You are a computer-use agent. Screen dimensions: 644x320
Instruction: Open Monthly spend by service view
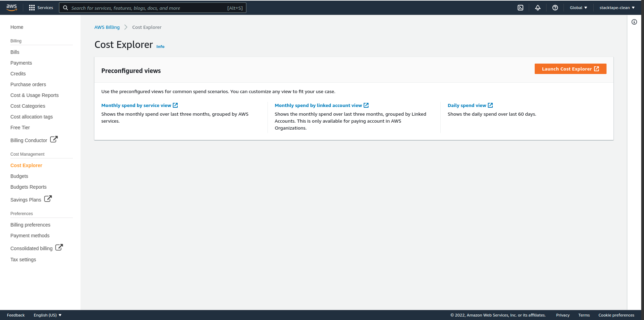click(136, 105)
